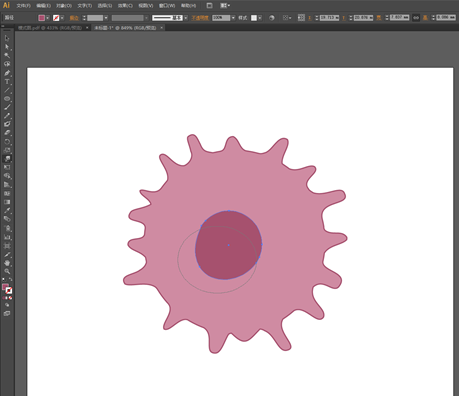Select the Type tool
The image size is (459, 396).
[x=7, y=82]
